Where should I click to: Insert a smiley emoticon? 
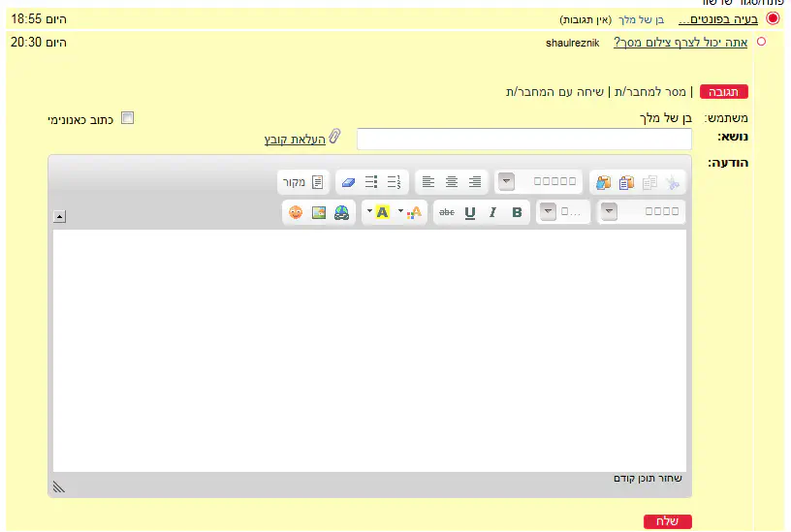pyautogui.click(x=296, y=212)
